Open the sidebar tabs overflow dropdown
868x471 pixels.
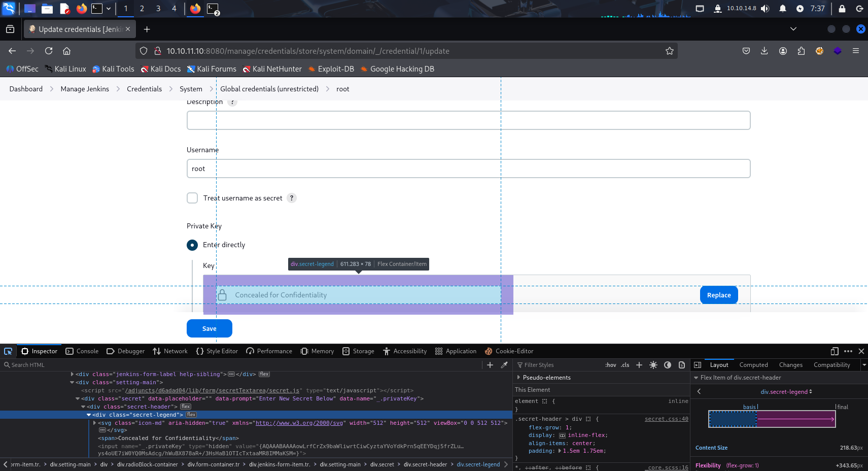[x=864, y=365]
